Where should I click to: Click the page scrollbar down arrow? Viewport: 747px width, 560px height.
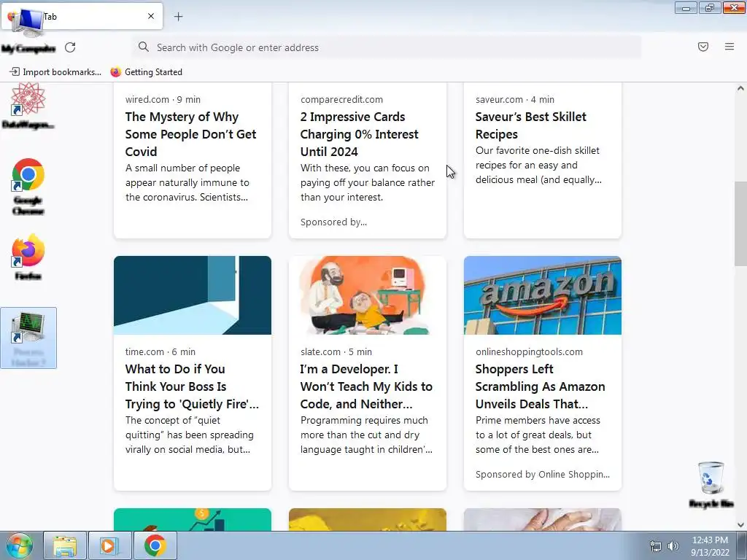[x=740, y=525]
